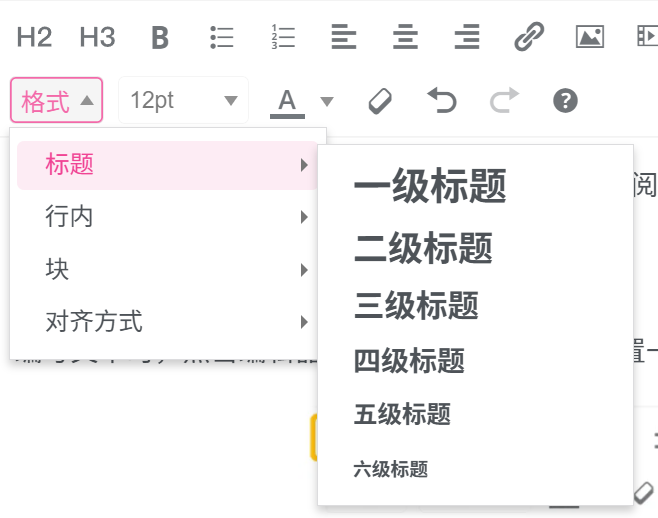Insert a bulleted list
The height and width of the screenshot is (518, 658).
pyautogui.click(x=221, y=38)
